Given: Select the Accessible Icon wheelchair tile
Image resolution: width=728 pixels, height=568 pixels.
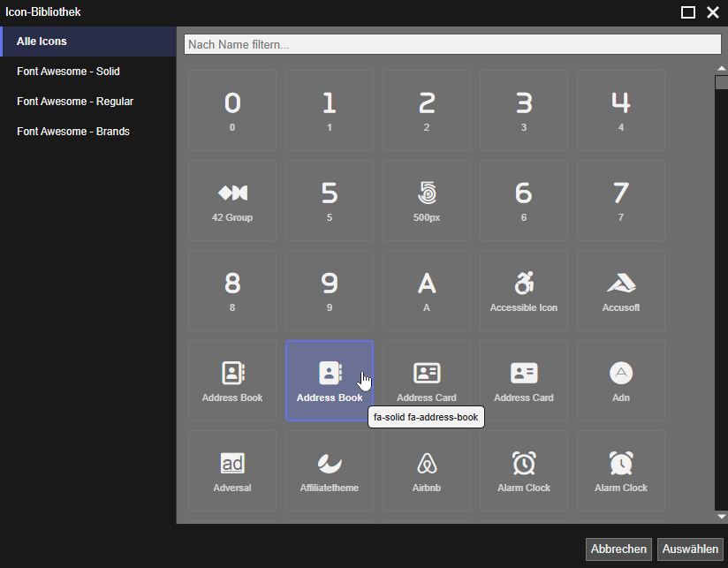Looking at the screenshot, I should [x=524, y=291].
